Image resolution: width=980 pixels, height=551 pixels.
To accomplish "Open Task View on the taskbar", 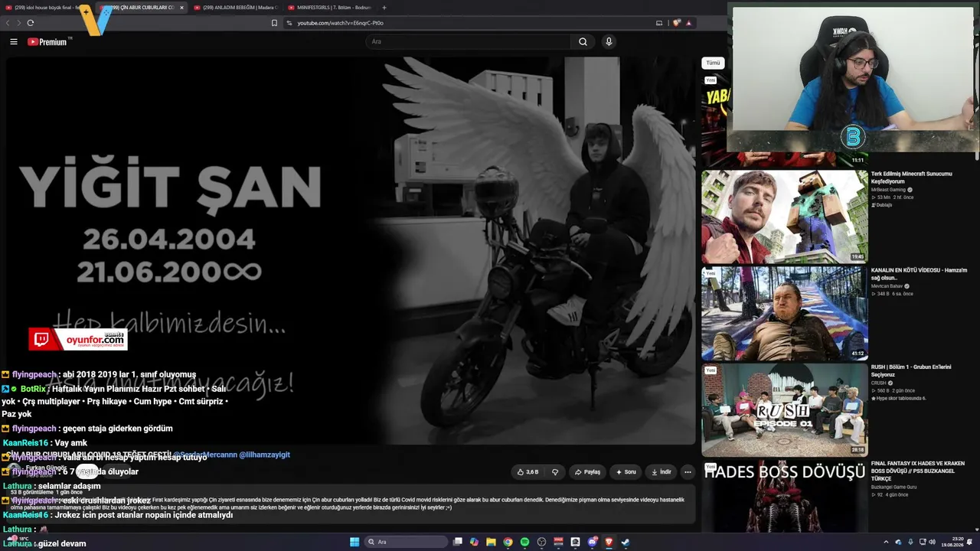I will pos(457,542).
